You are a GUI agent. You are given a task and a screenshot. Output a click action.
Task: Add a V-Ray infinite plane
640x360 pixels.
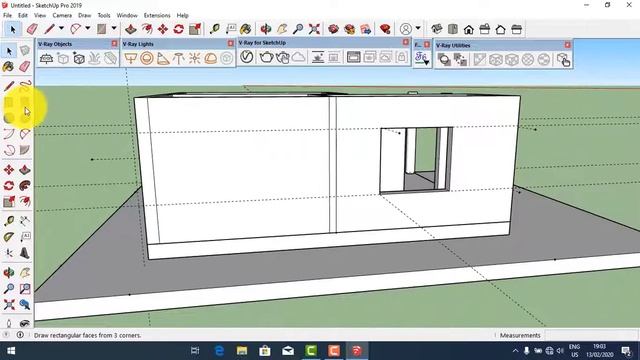[x=46, y=58]
